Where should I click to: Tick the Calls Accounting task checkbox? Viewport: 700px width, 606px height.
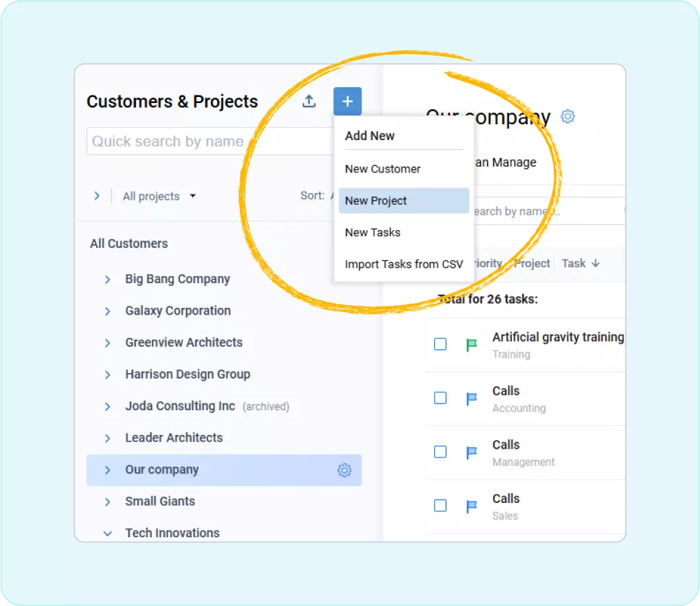440,398
